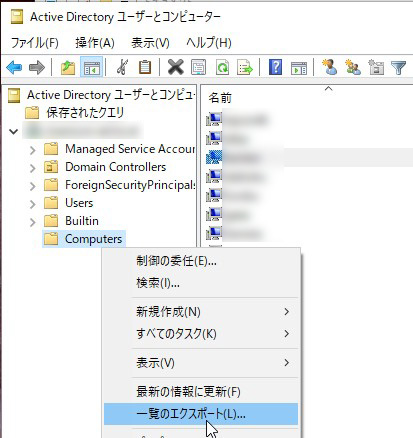The width and height of the screenshot is (413, 438).
Task: Choose 制御の委任(E)... from context menu
Action: [201, 261]
